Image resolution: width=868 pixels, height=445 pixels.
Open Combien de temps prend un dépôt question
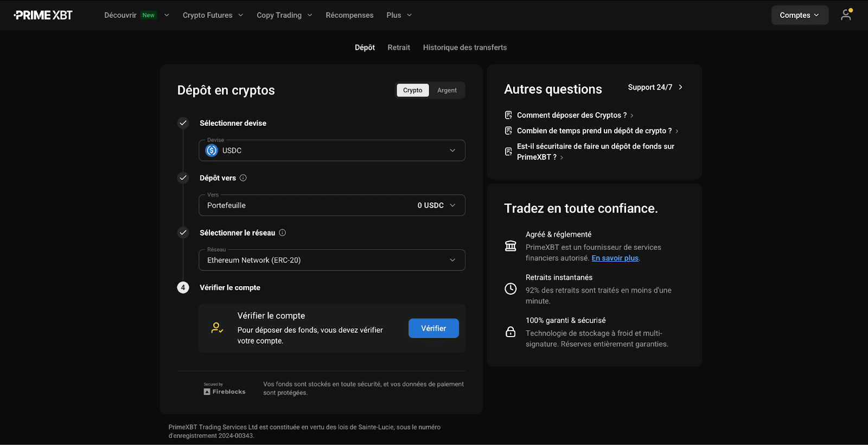click(597, 131)
